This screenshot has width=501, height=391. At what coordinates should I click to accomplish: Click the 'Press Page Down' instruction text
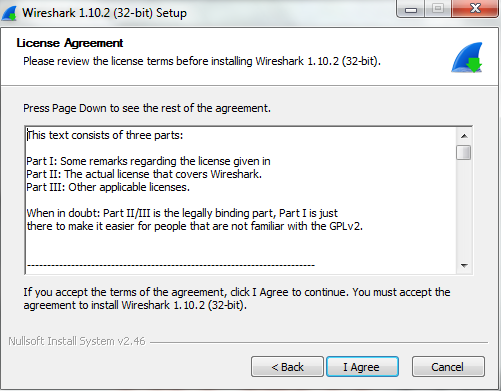(x=147, y=108)
